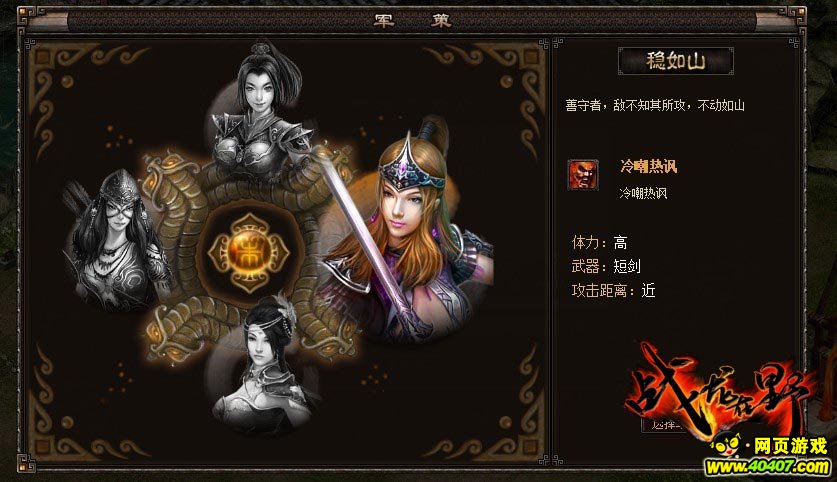Click the orange 冷嘲热讽 skill name
The width and height of the screenshot is (837, 482).
click(x=649, y=167)
